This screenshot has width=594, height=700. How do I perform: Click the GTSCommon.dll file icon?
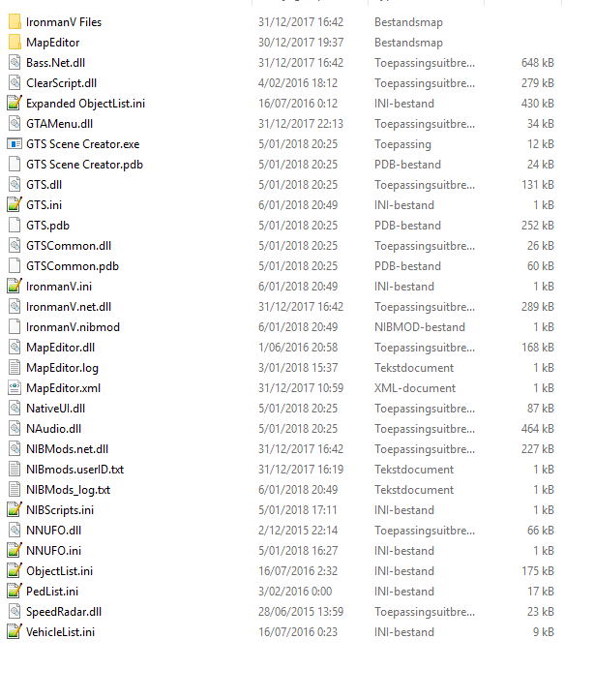(15, 246)
